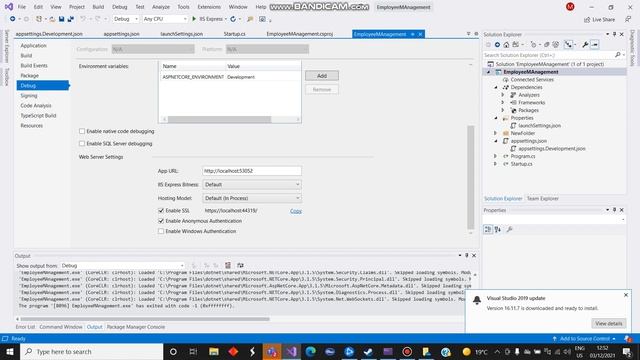
Task: Click the Clear All icon in Output panel
Action: 228,265
